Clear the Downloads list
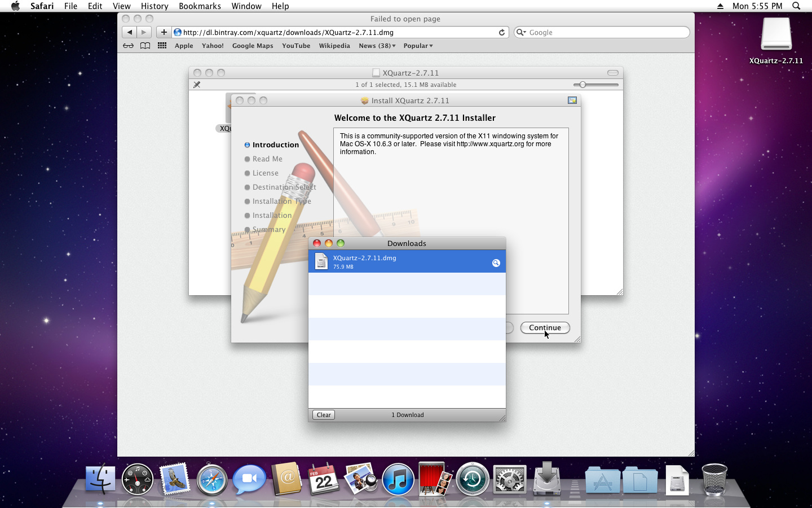The image size is (812, 508). [x=324, y=415]
